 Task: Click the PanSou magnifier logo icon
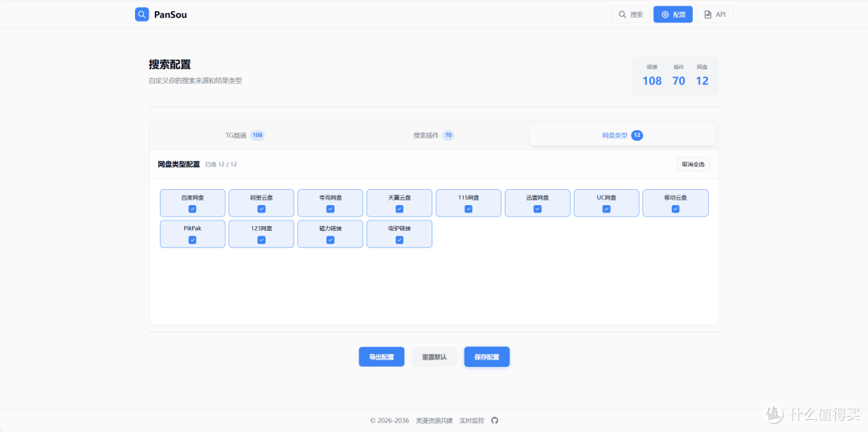click(141, 14)
